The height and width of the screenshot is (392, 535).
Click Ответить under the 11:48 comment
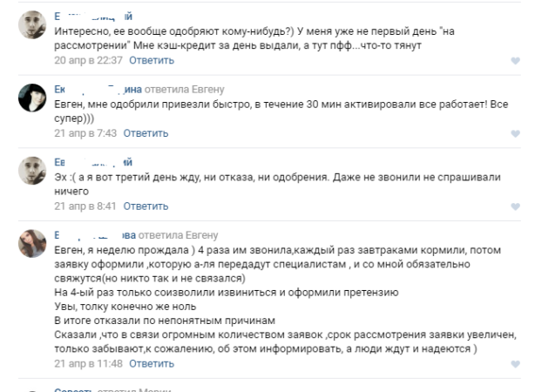point(152,364)
